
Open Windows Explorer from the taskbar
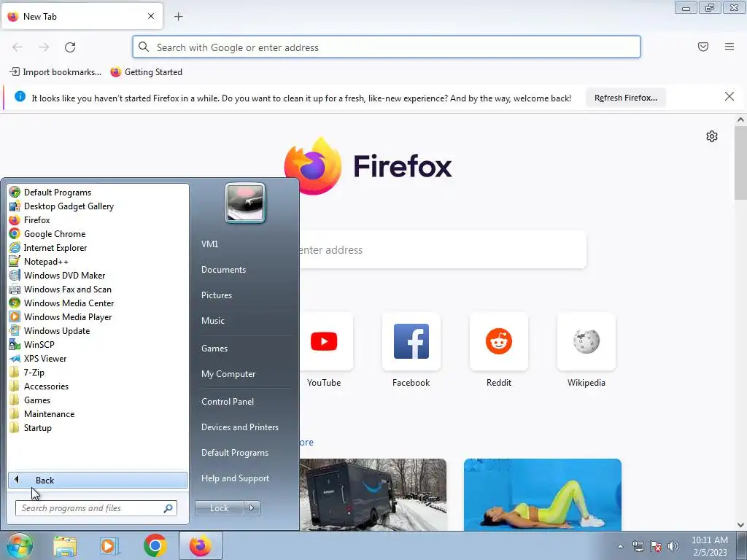tap(65, 546)
